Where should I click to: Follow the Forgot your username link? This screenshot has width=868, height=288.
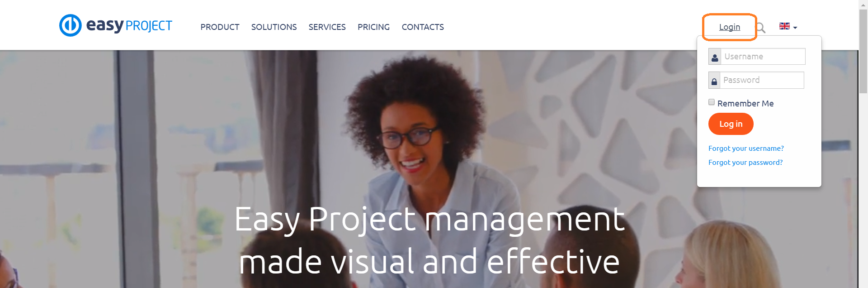pos(746,149)
